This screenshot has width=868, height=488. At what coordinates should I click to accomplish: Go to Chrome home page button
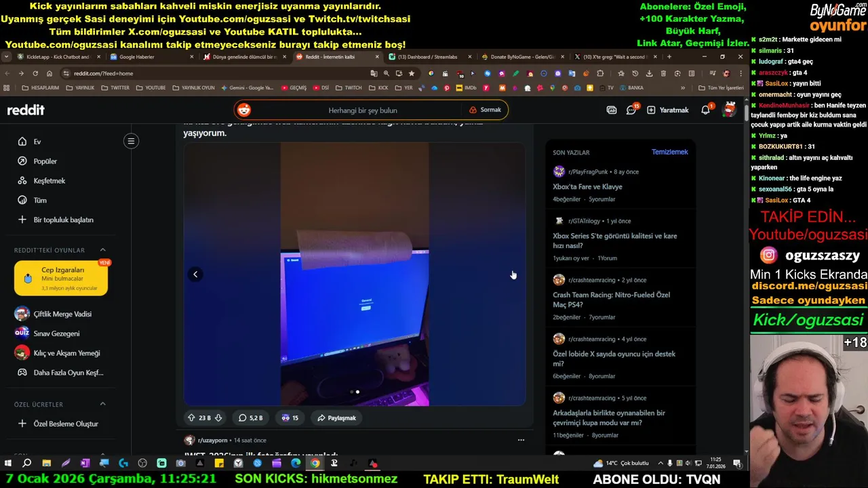coord(50,73)
